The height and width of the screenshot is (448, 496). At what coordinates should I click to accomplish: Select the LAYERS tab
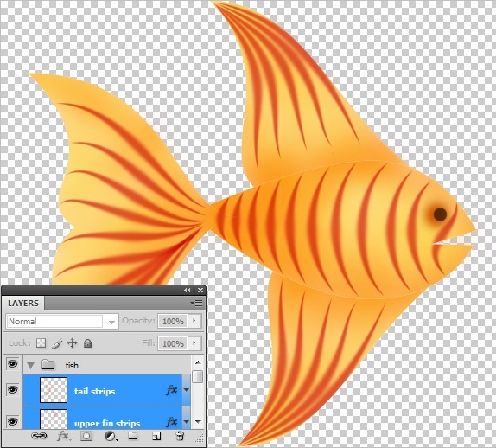coord(23,303)
